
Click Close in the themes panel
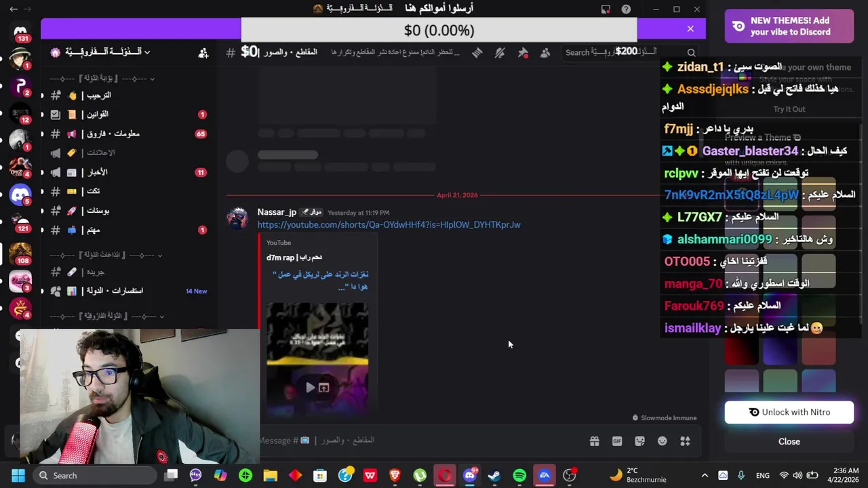coord(789,441)
